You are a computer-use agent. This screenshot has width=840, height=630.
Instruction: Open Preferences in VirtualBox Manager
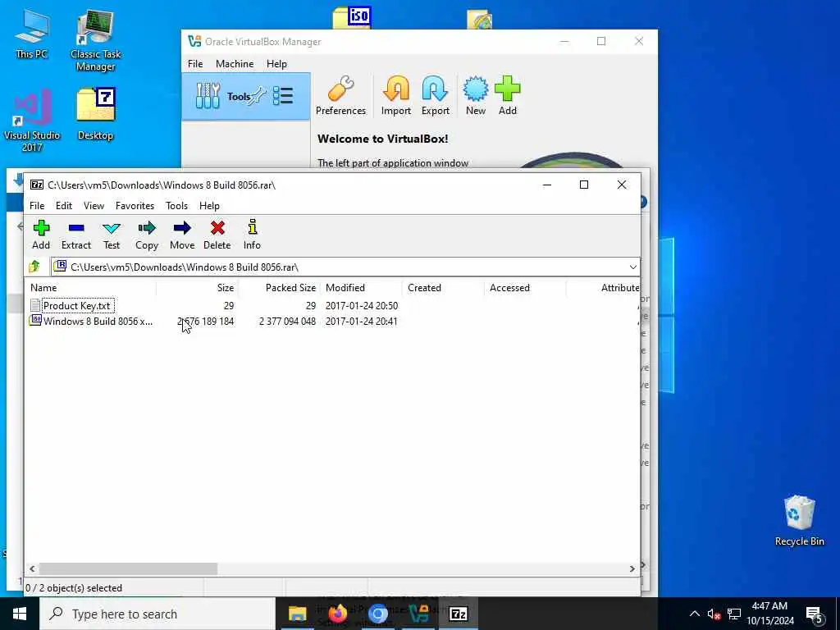[340, 96]
